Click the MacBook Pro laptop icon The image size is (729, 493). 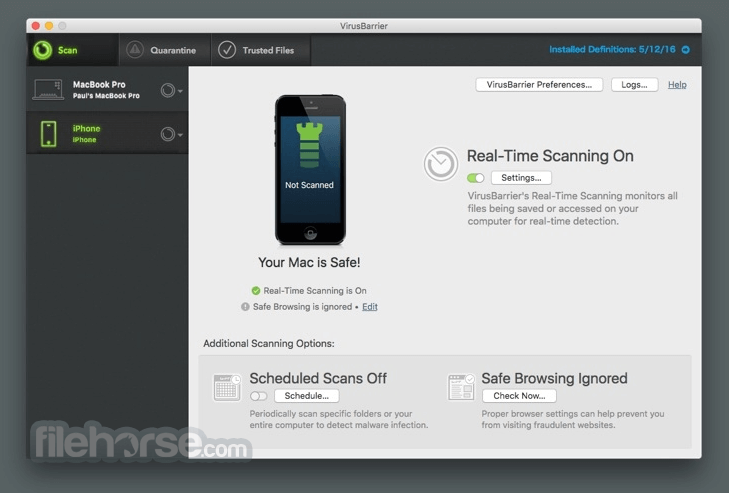[x=48, y=89]
